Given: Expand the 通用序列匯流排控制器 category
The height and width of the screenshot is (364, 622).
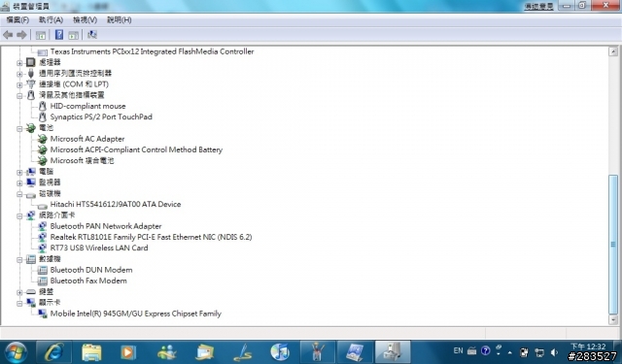Looking at the screenshot, I should 19,74.
